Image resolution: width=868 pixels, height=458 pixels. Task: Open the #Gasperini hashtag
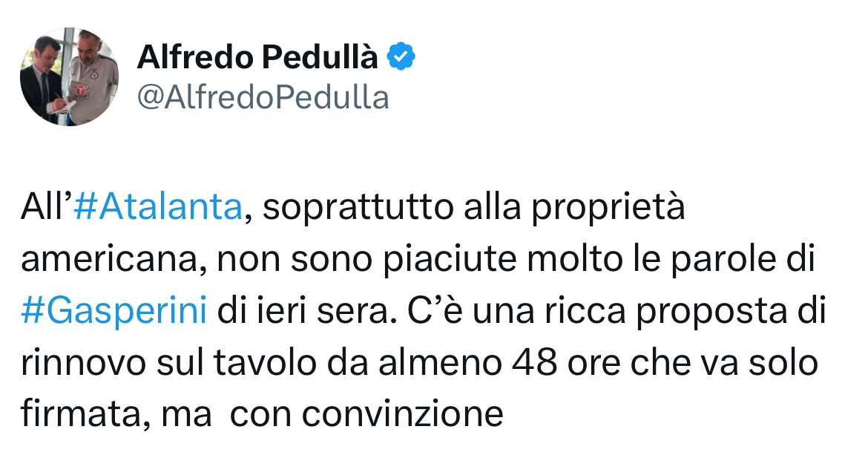[x=114, y=311]
